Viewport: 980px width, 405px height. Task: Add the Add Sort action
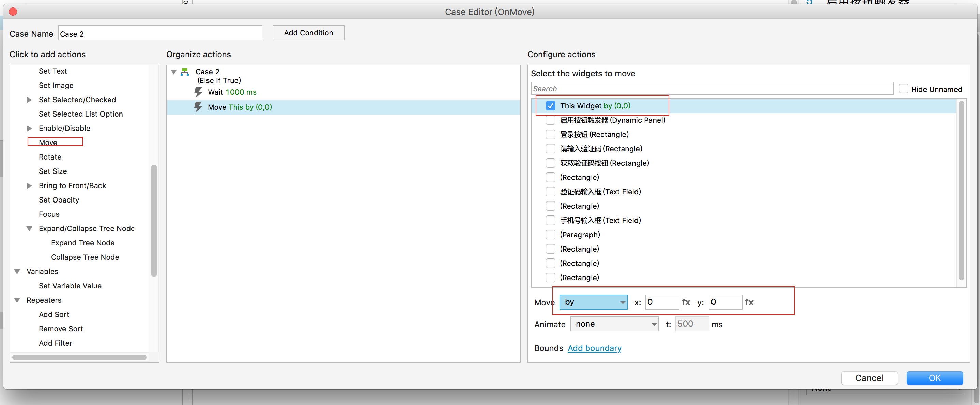click(x=54, y=314)
